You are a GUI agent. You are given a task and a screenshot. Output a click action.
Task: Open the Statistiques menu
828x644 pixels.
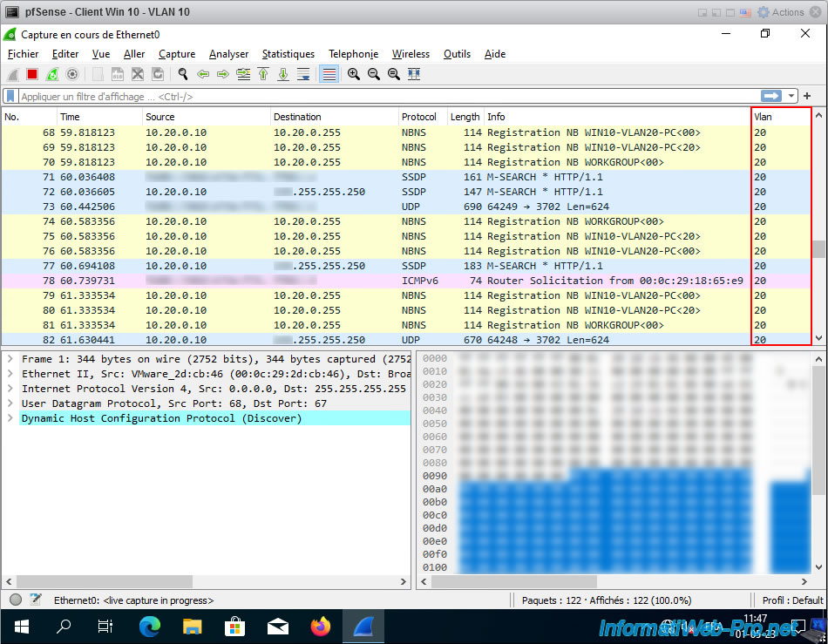288,54
